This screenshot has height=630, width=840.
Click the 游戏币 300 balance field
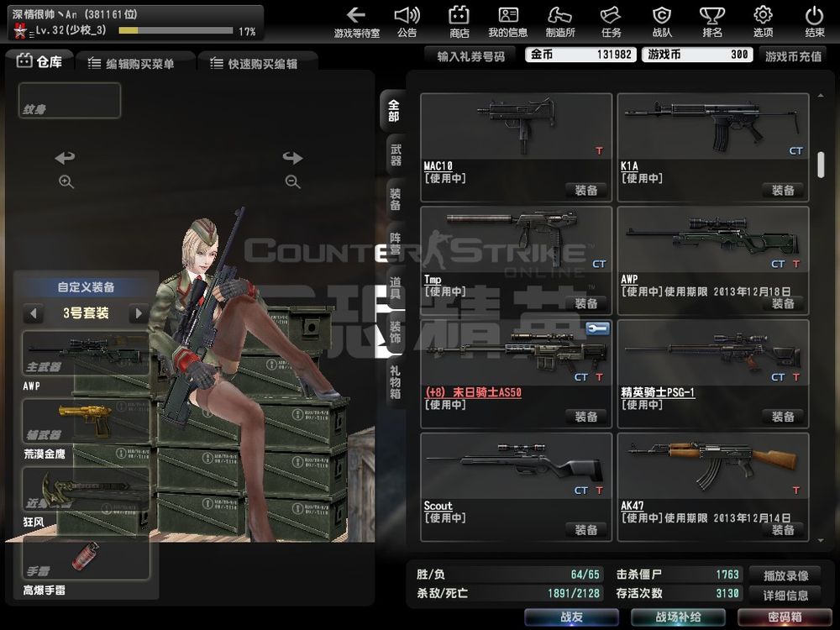[x=697, y=54]
